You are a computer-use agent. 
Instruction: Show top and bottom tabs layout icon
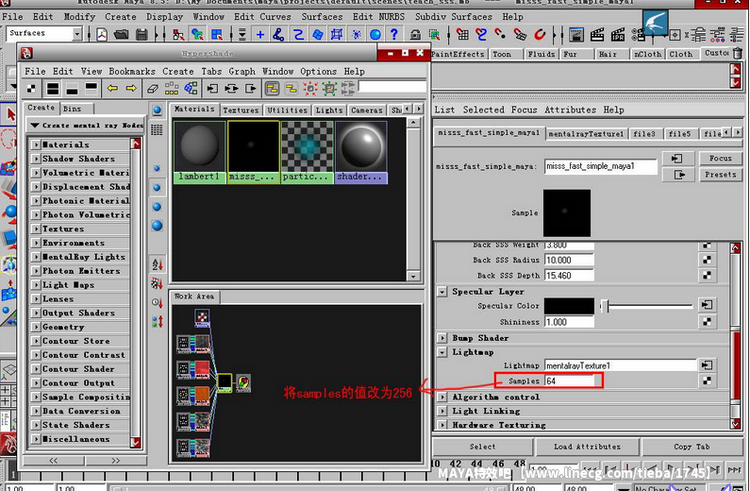pyautogui.click(x=53, y=88)
